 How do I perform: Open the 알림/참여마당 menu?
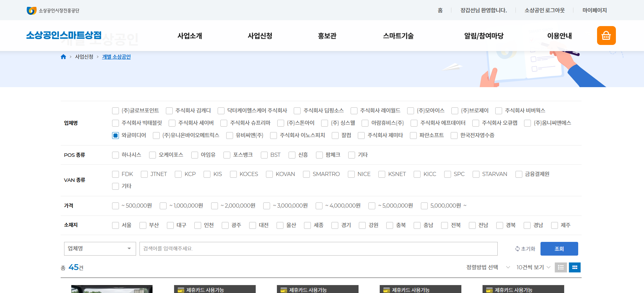tap(484, 36)
